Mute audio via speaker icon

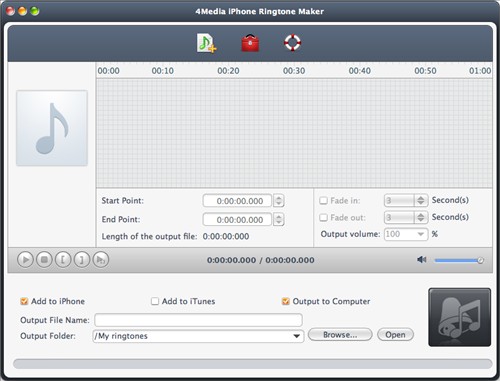[422, 259]
